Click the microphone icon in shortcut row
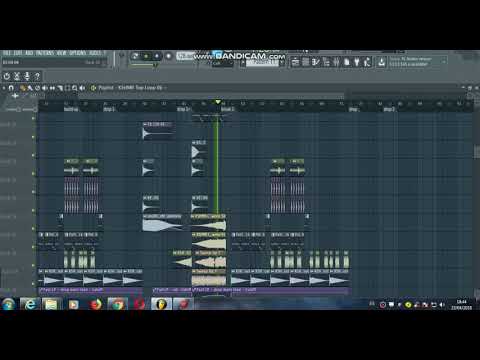480x360 pixels. point(27,76)
